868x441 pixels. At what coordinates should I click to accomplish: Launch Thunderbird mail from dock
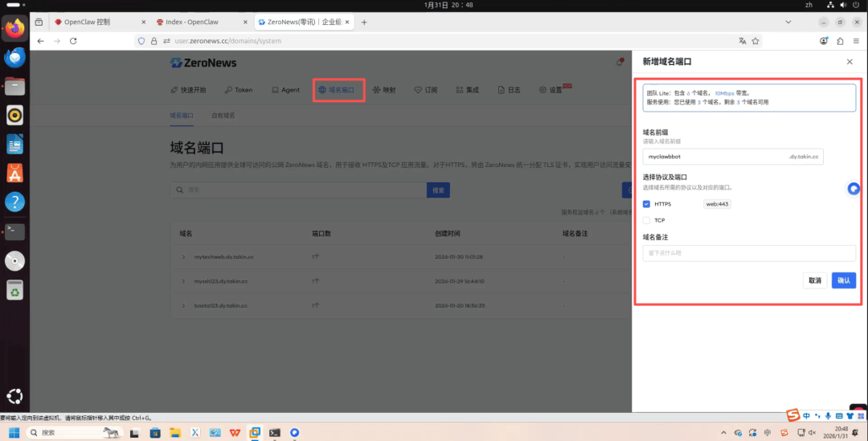15,57
